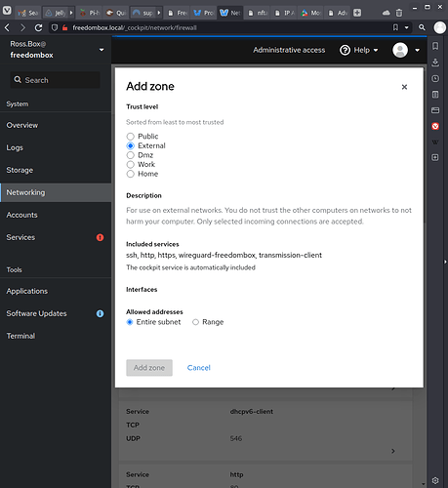Expand dhcpv6-client service row chevron

(393, 451)
